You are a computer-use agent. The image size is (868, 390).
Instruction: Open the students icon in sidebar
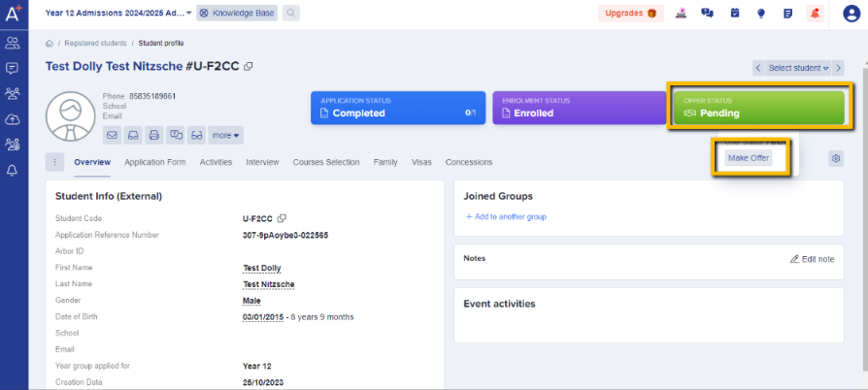pyautogui.click(x=12, y=43)
